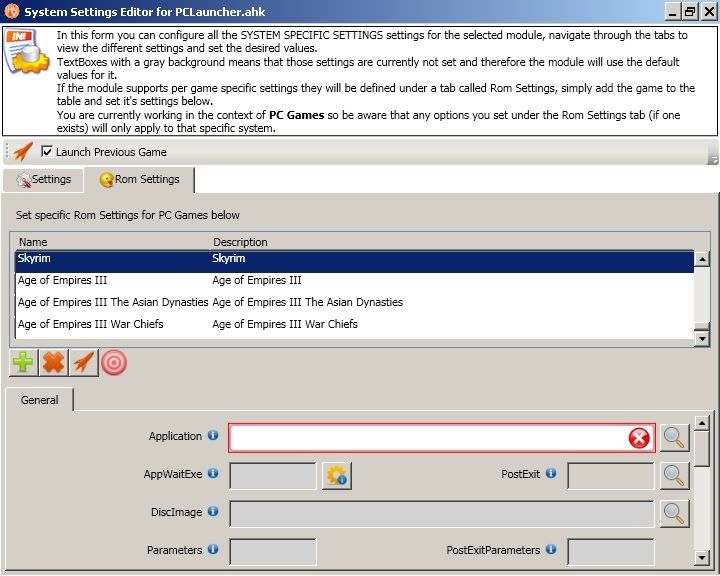Clear Application field with red X icon

[x=639, y=438]
